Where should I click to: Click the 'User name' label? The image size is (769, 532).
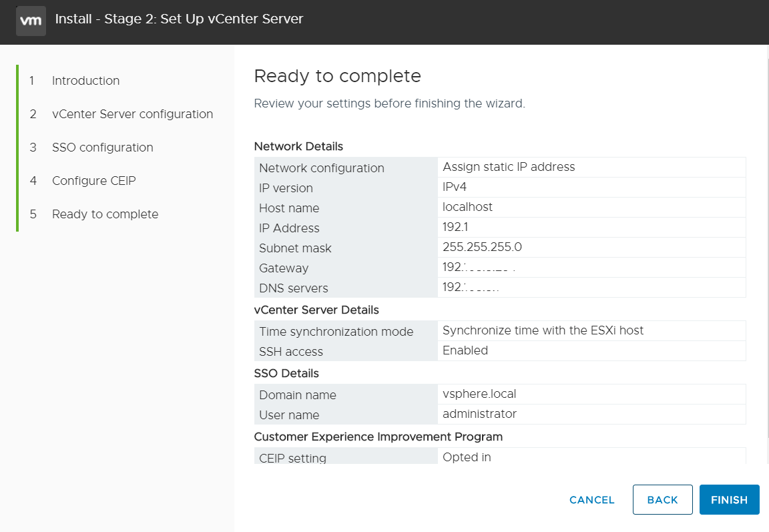(x=289, y=415)
